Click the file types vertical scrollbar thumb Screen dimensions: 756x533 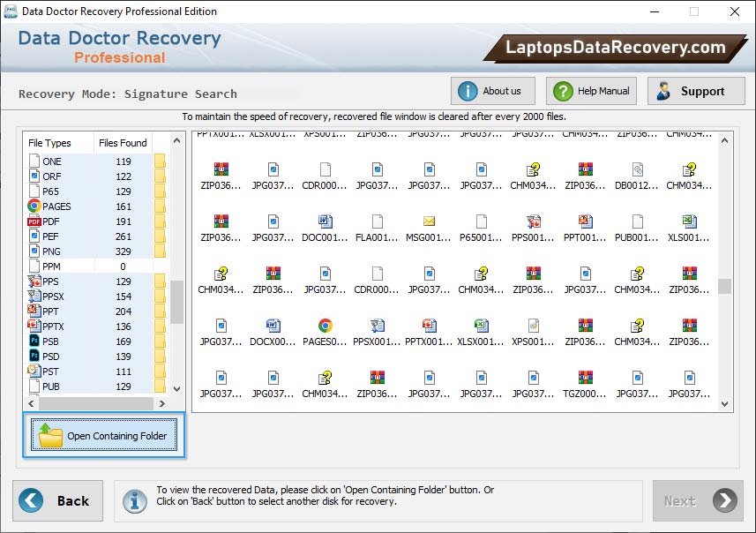(177, 302)
